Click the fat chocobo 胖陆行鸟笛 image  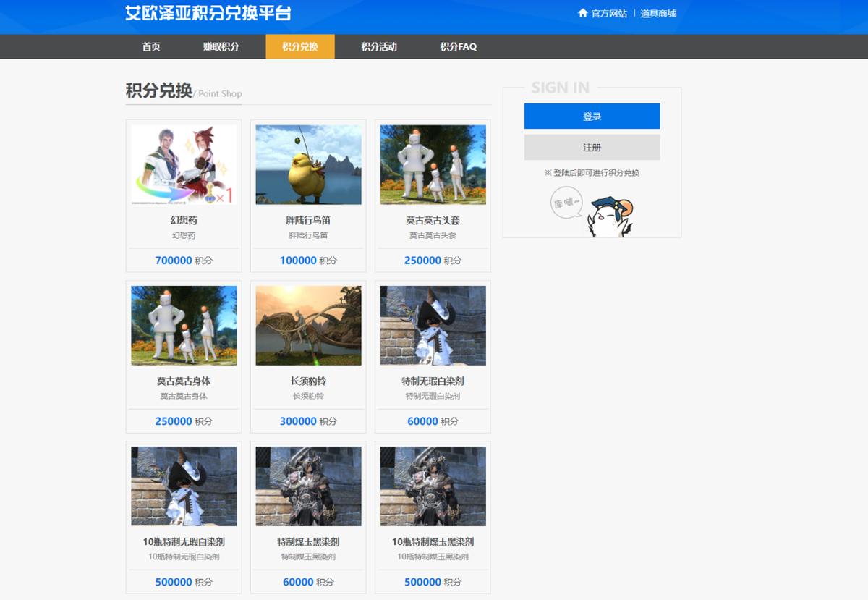pyautogui.click(x=307, y=165)
